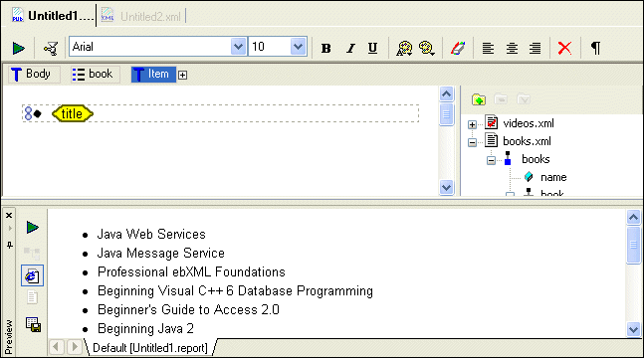Viewport: 644px width, 358px height.
Task: Align text to center
Action: click(x=512, y=49)
